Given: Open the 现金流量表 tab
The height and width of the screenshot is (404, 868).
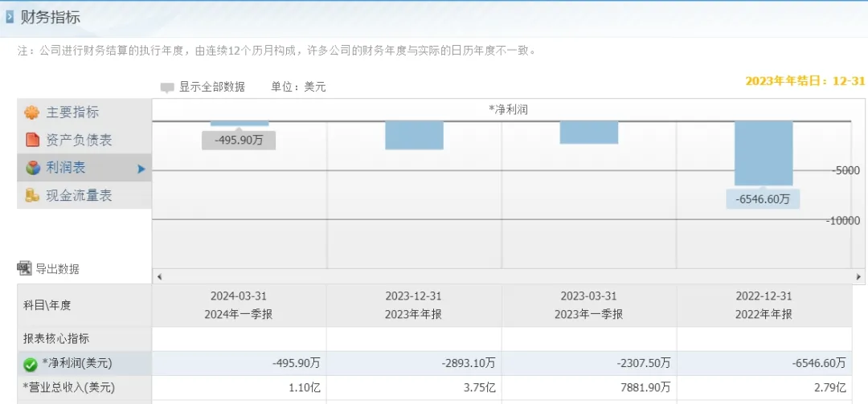Looking at the screenshot, I should pos(84,195).
